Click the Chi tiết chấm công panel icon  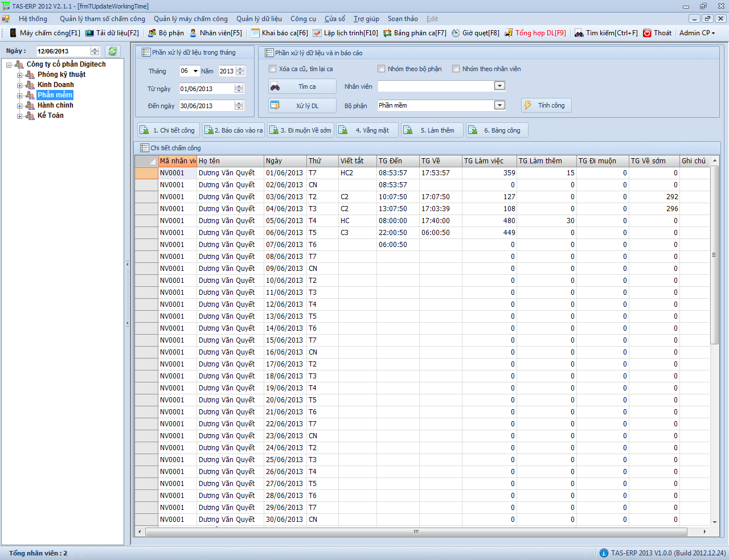pyautogui.click(x=145, y=148)
